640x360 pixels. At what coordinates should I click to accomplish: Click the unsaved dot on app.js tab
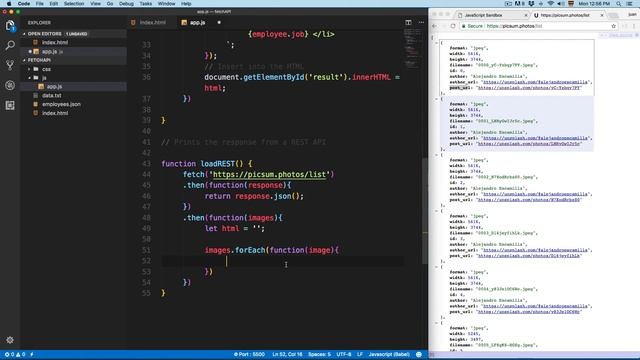[x=219, y=22]
